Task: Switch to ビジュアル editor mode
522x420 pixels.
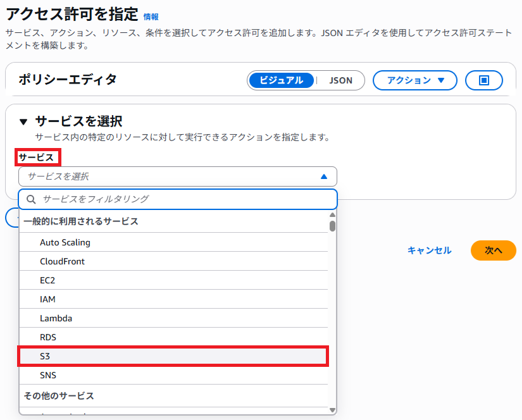Action: tap(280, 80)
